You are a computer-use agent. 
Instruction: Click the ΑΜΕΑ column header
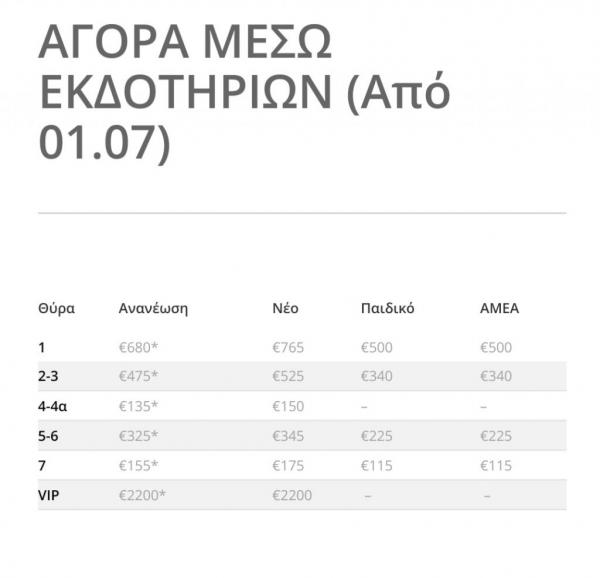coord(499,308)
